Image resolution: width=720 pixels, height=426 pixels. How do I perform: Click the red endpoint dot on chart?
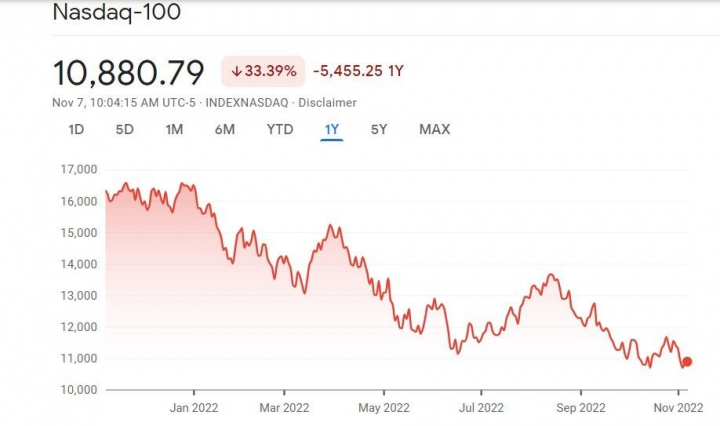click(x=687, y=362)
